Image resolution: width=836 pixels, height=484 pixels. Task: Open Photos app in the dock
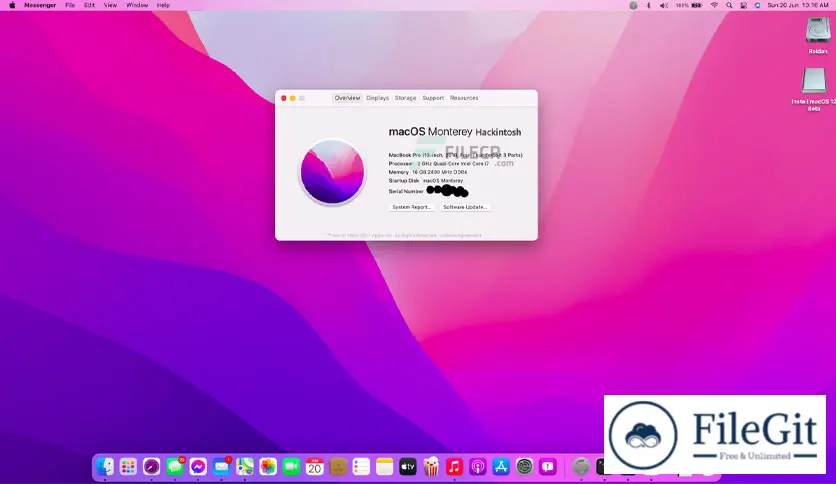click(x=268, y=467)
